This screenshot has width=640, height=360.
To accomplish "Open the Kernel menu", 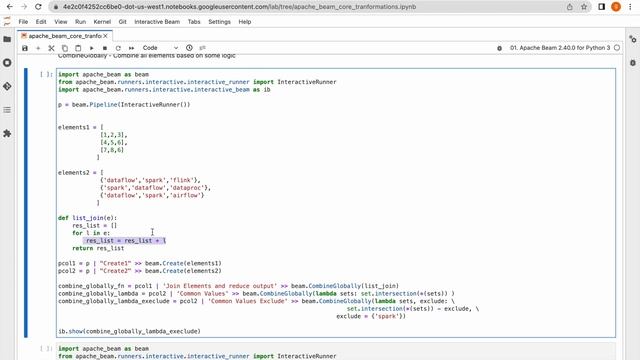I will 102,22.
